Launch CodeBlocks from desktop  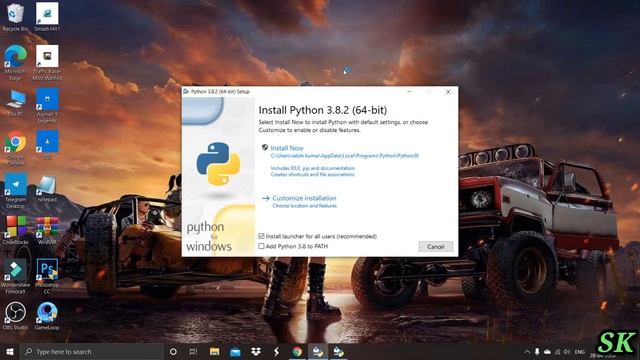pos(15,231)
